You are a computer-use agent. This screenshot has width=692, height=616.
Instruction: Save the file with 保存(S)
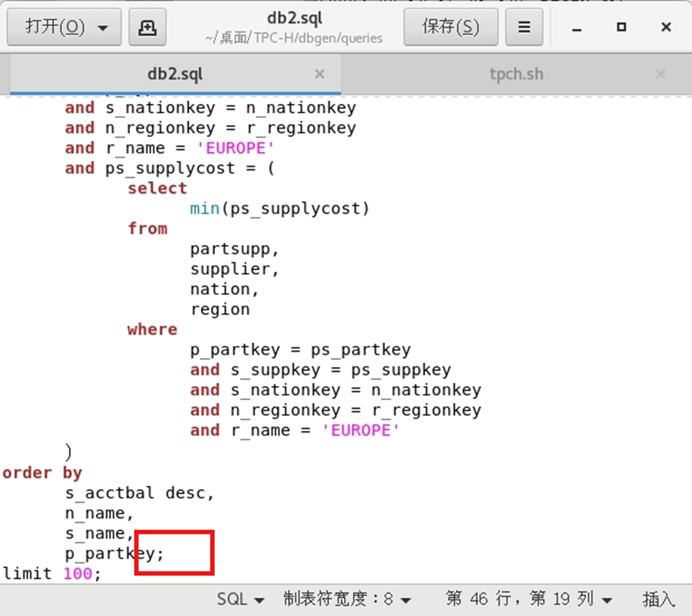(x=450, y=28)
